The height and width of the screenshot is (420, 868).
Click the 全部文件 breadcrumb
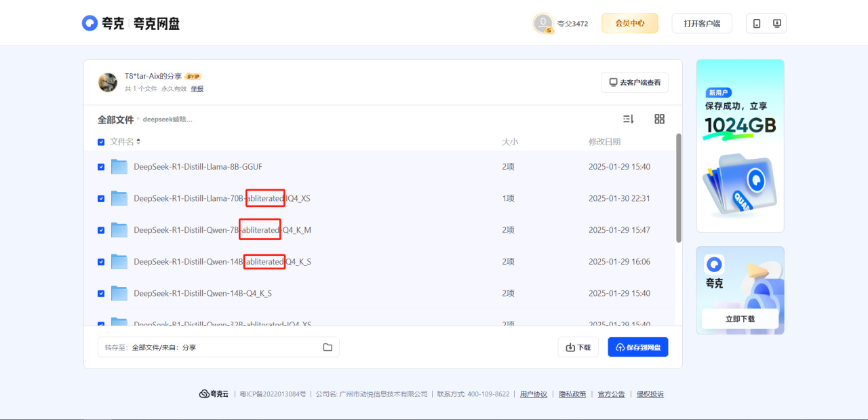(116, 119)
